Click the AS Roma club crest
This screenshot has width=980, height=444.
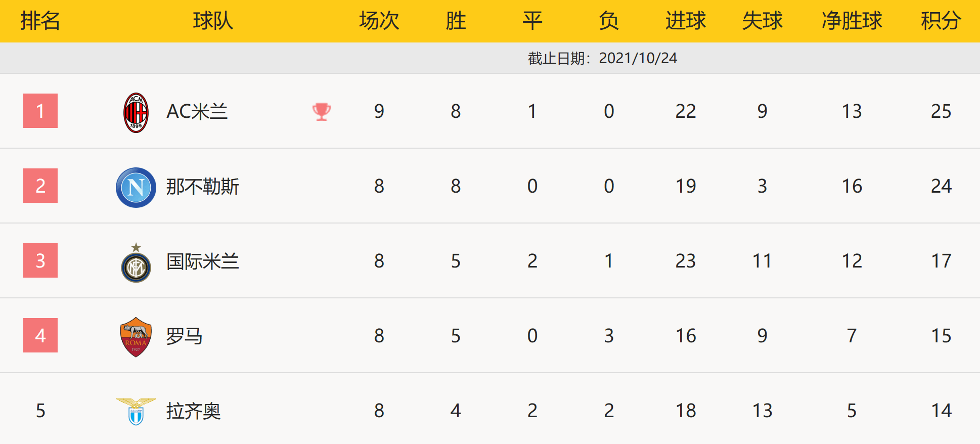(x=136, y=337)
